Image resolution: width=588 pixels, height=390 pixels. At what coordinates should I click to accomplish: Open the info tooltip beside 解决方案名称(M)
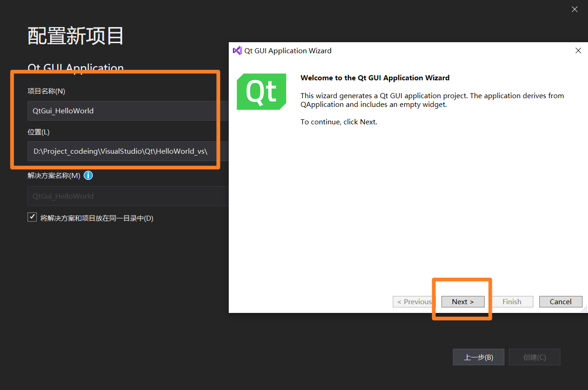(x=88, y=175)
